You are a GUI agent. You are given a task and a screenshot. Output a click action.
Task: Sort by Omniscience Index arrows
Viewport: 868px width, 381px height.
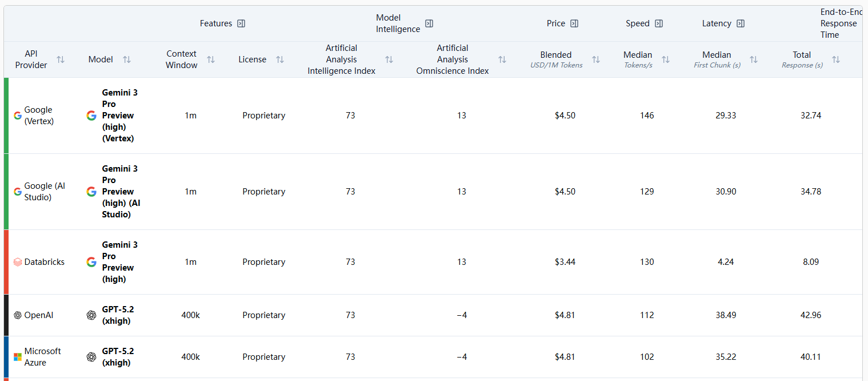tap(502, 59)
